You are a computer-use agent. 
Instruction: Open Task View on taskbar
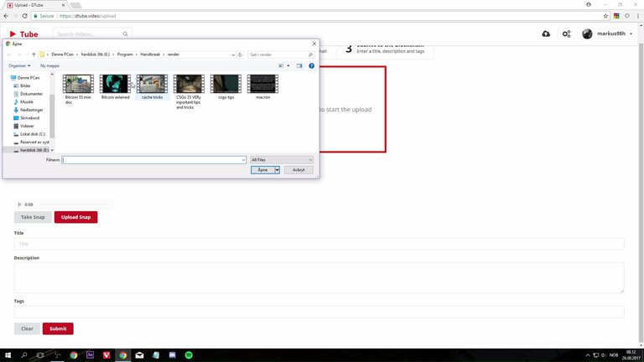click(40, 355)
